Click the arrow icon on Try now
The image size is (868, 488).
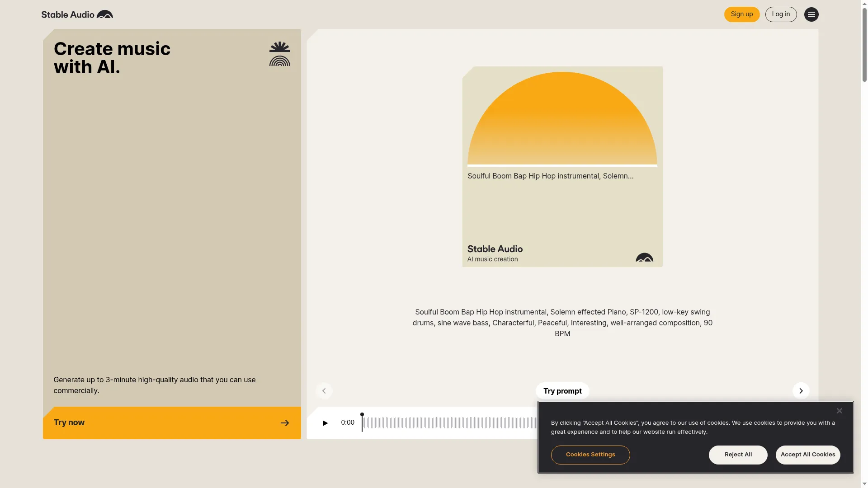(x=285, y=423)
